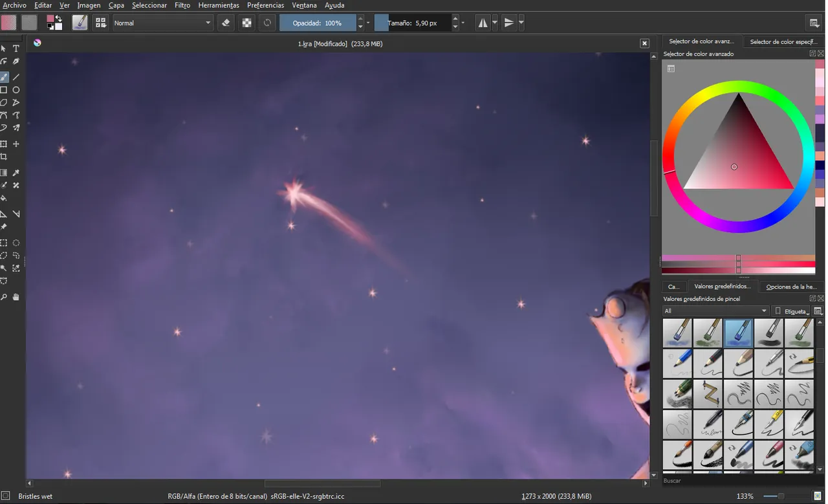Open the Archivo menu
Screen dimensions: 828x504
(15, 5)
